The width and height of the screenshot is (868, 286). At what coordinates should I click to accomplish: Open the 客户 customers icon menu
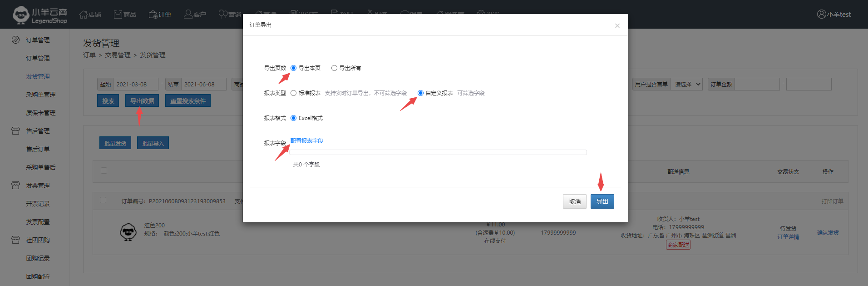(x=188, y=15)
